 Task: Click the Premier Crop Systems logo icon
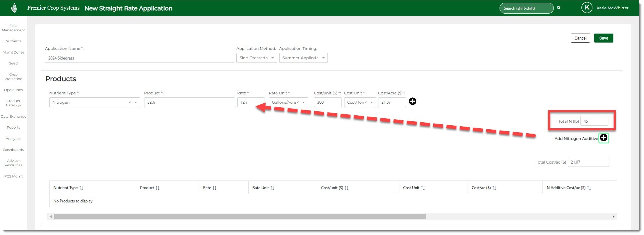click(x=14, y=8)
